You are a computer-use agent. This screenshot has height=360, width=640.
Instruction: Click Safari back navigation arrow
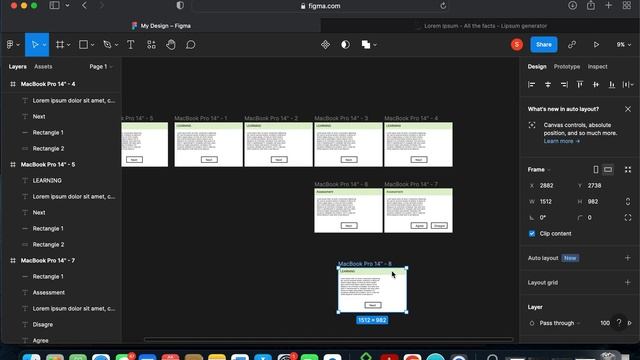coord(84,6)
